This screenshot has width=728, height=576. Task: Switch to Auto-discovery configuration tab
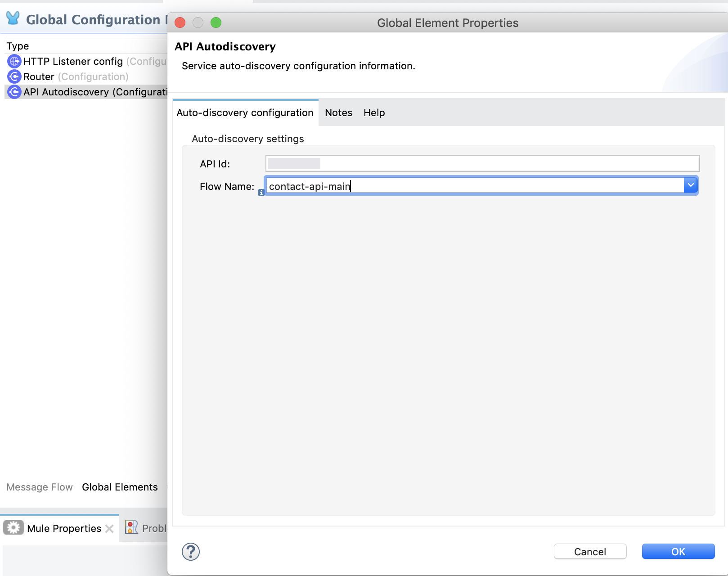click(x=245, y=112)
